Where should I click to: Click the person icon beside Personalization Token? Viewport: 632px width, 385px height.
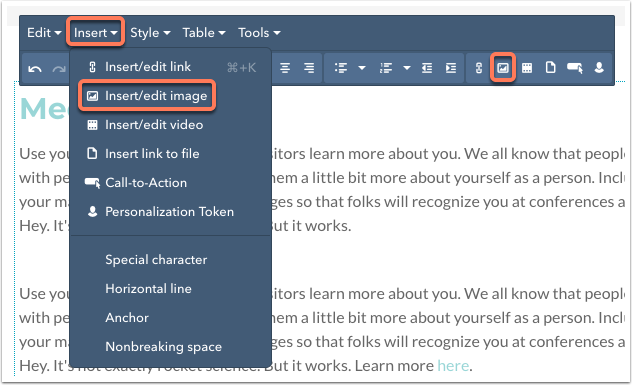93,212
